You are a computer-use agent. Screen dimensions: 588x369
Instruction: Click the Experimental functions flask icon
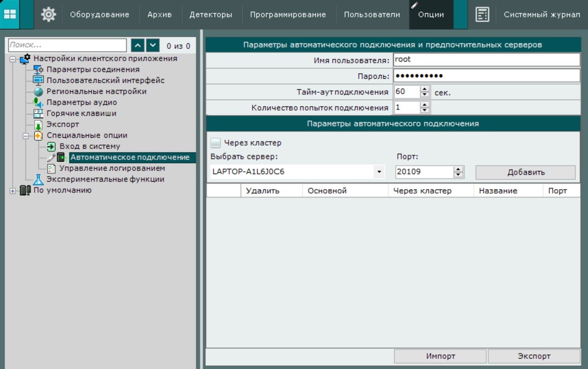pos(38,180)
